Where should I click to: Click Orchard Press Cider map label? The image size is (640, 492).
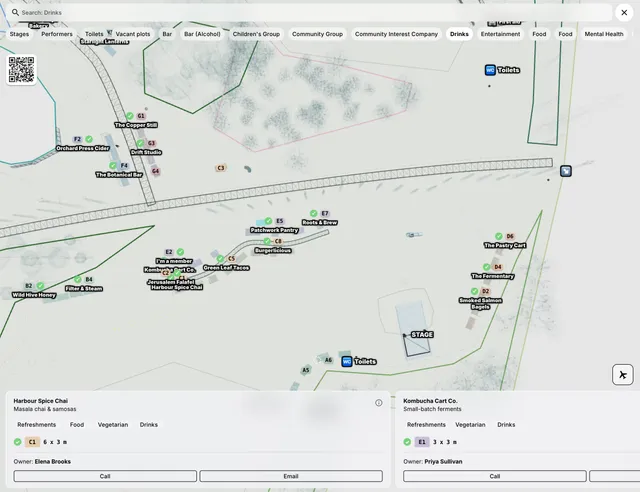83,148
